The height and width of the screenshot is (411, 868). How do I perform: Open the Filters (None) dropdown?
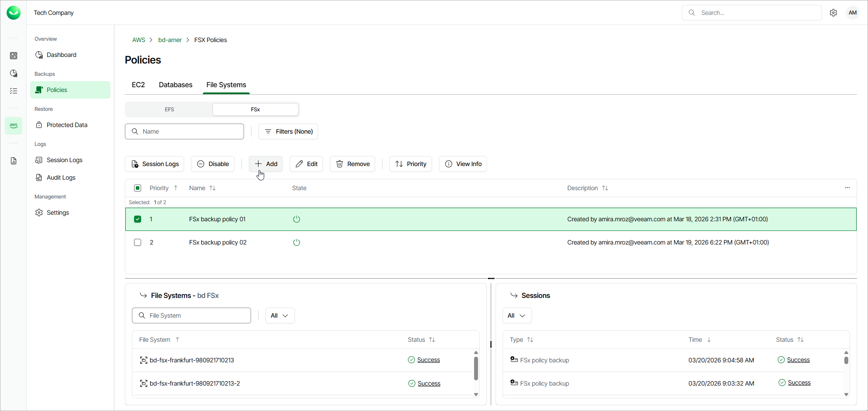[x=288, y=131]
